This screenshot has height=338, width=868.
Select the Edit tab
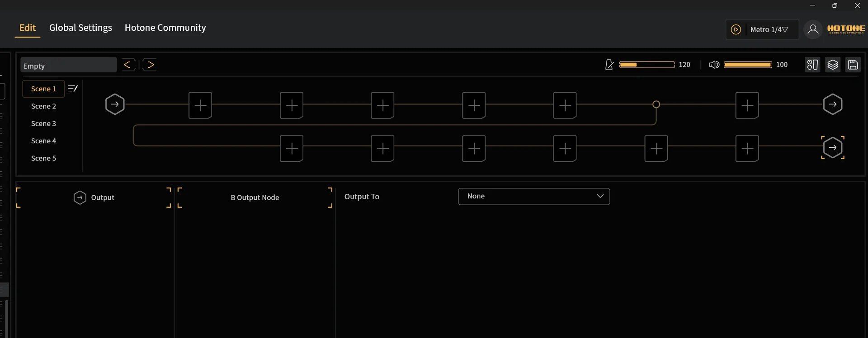click(x=28, y=28)
